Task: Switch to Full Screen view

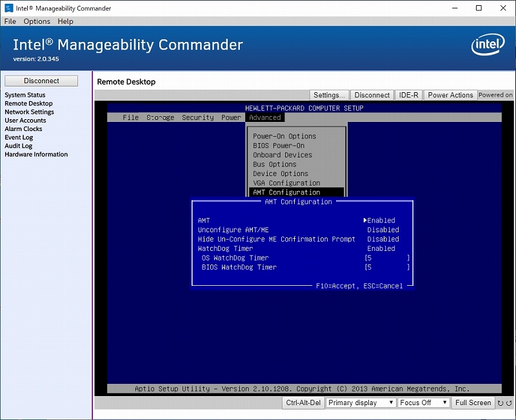Action: tap(473, 403)
